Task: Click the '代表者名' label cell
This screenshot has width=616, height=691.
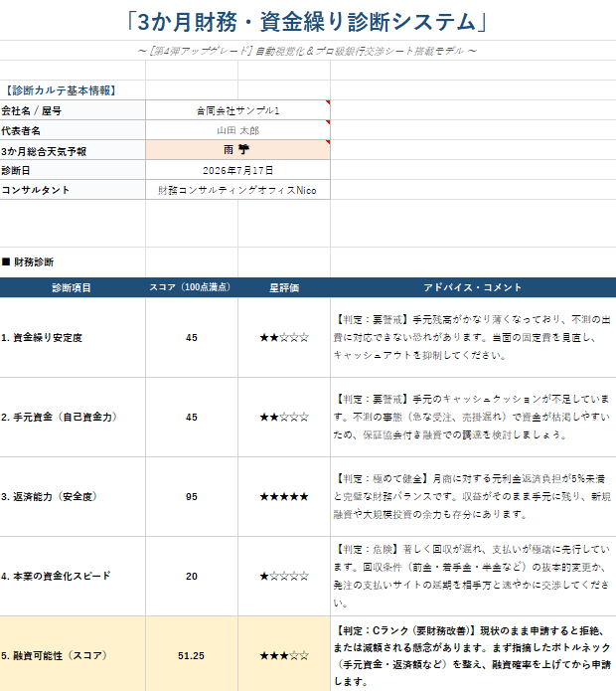Action: [73, 130]
